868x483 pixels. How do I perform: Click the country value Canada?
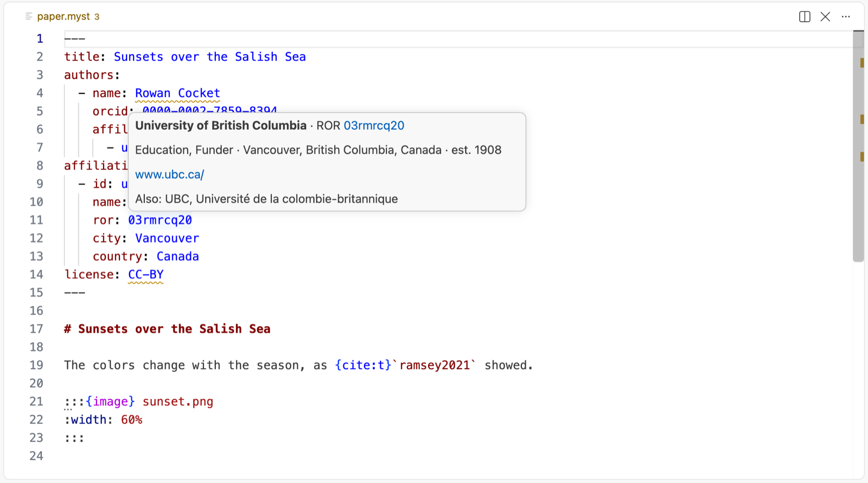(x=177, y=256)
